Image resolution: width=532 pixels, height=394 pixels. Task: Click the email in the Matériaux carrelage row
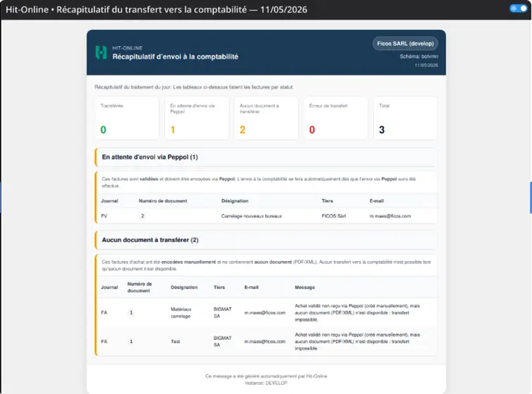(x=265, y=312)
